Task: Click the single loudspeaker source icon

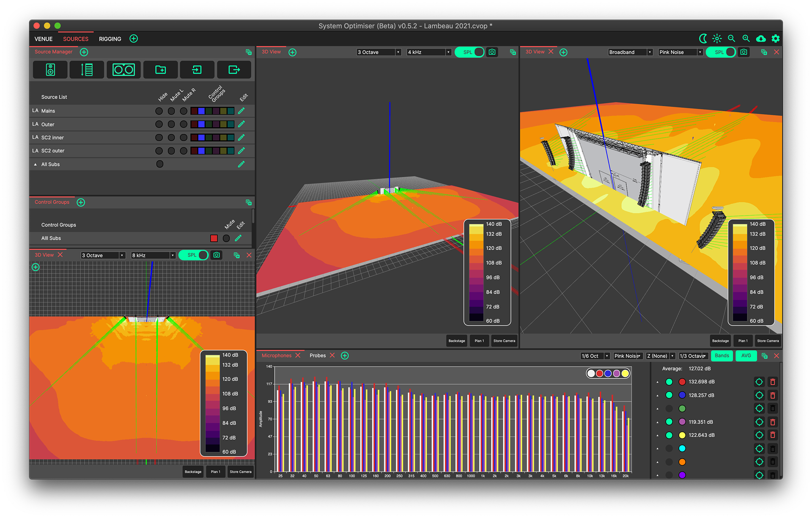Action: (50, 70)
